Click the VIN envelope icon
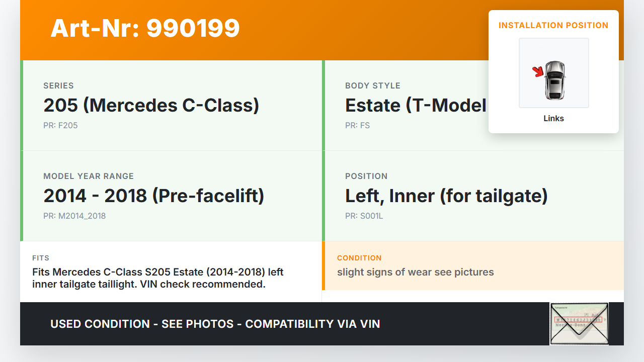The image size is (644, 362). tap(579, 324)
